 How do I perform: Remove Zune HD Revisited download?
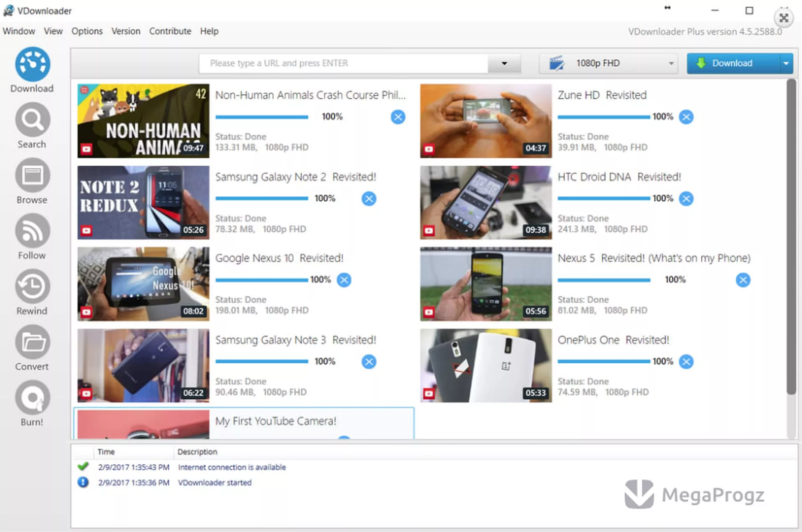click(686, 117)
